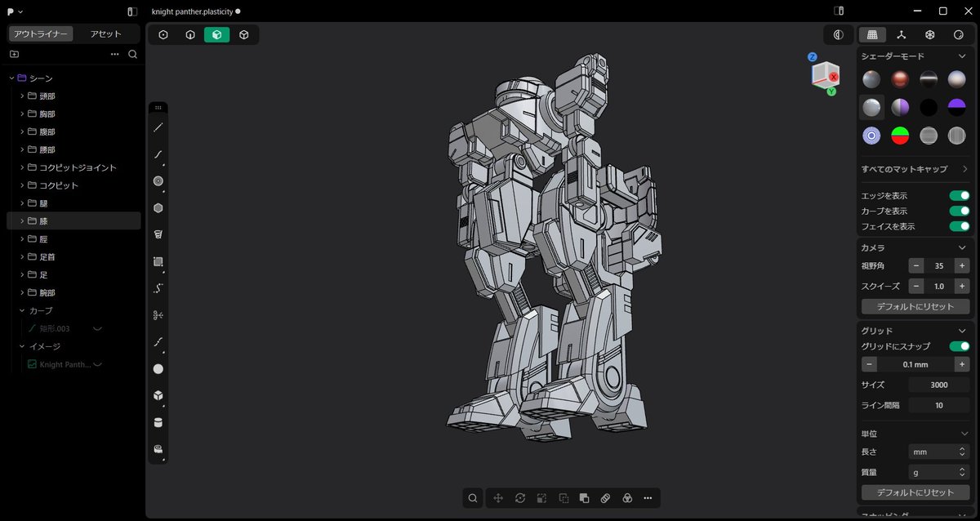
Task: Activate the boolean union overlapping-circles command
Action: tap(627, 498)
